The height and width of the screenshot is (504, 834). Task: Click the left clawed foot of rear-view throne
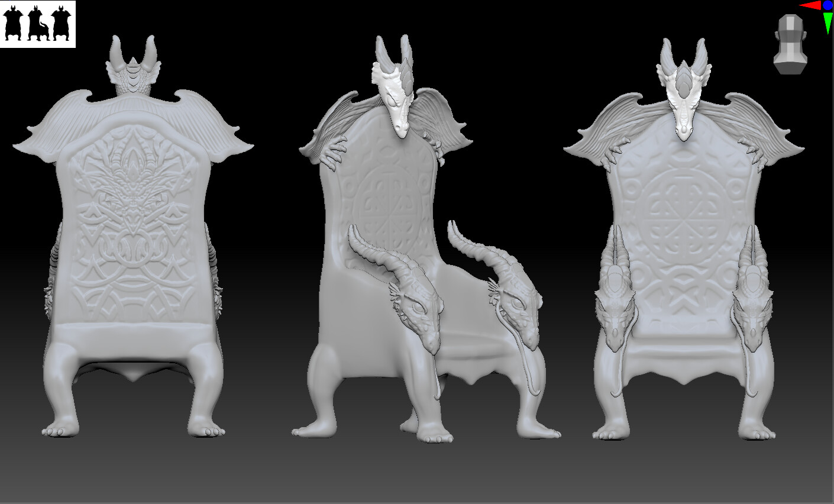pos(60,427)
